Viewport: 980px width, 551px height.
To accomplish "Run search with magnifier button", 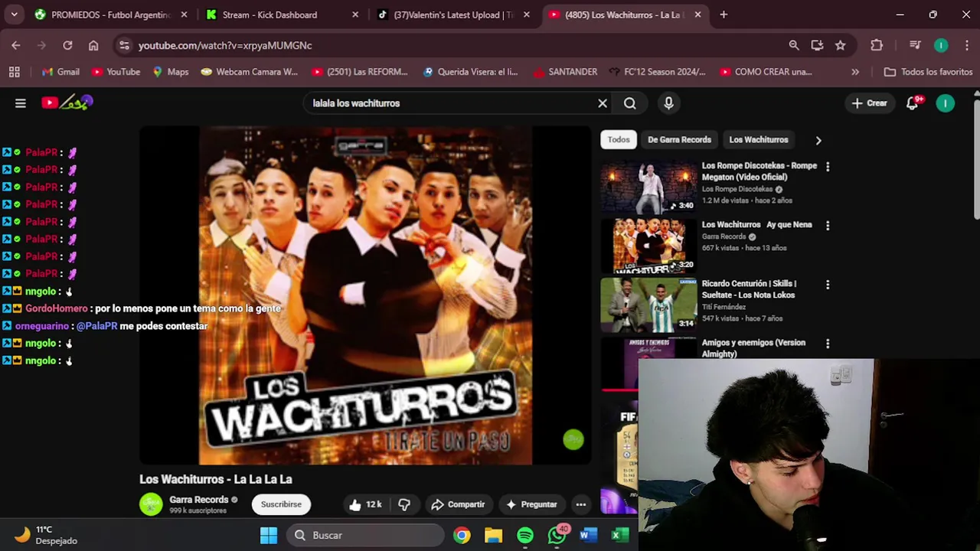I will pyautogui.click(x=630, y=103).
